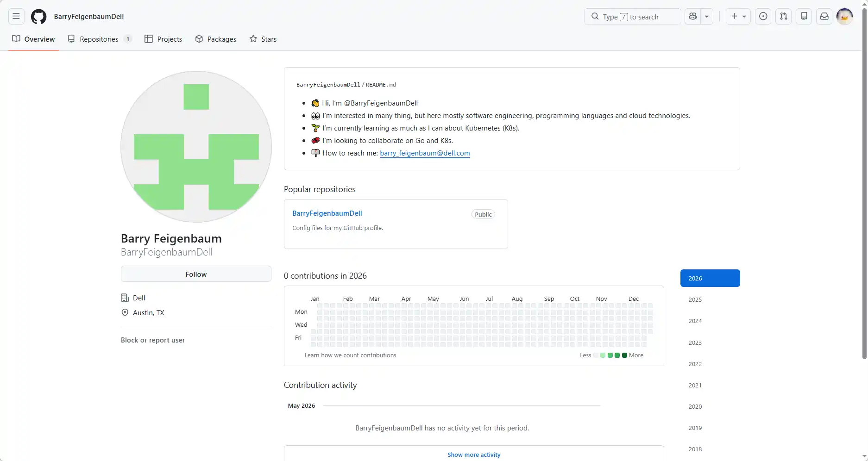Click the 'Contribution activity' heading

click(321, 385)
